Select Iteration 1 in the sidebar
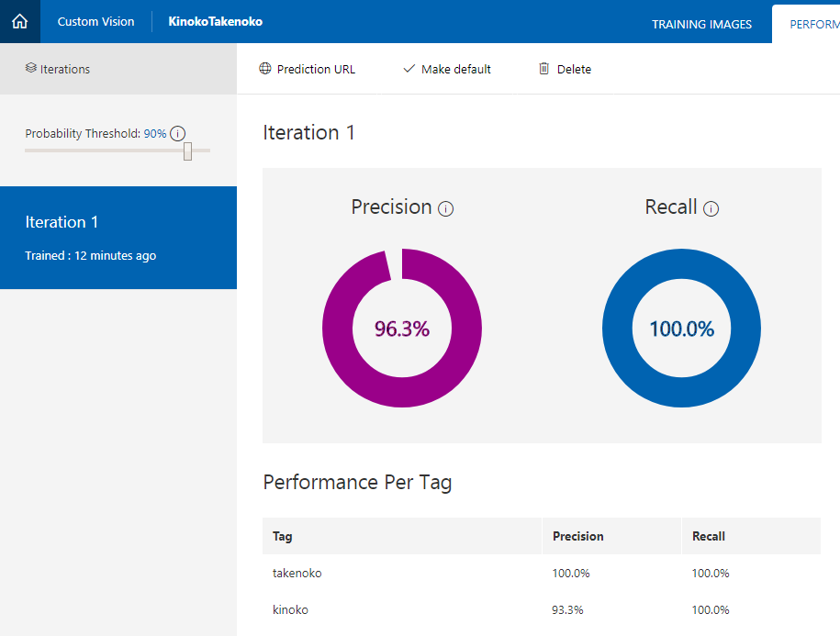The image size is (840, 636). (118, 237)
